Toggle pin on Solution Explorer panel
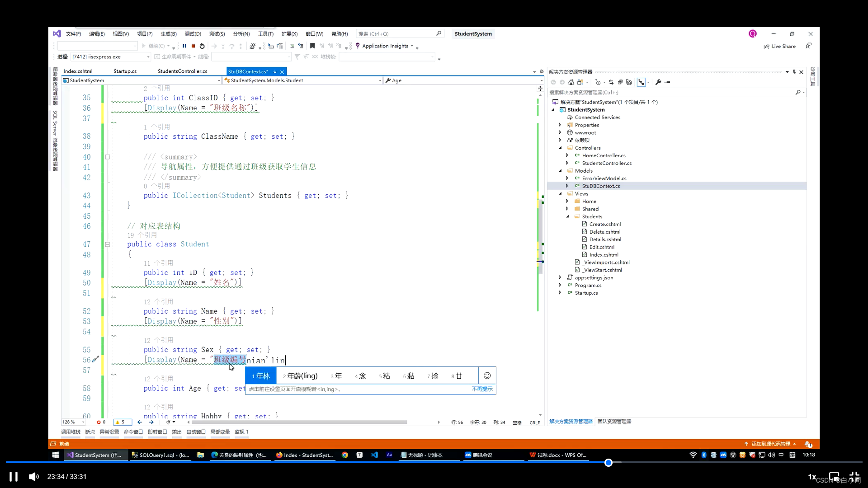 coord(794,72)
